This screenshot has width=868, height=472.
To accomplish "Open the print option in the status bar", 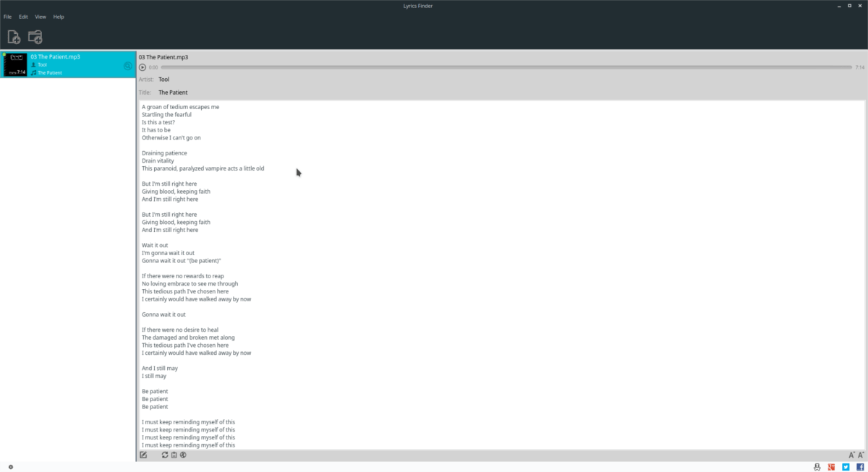I will point(817,467).
